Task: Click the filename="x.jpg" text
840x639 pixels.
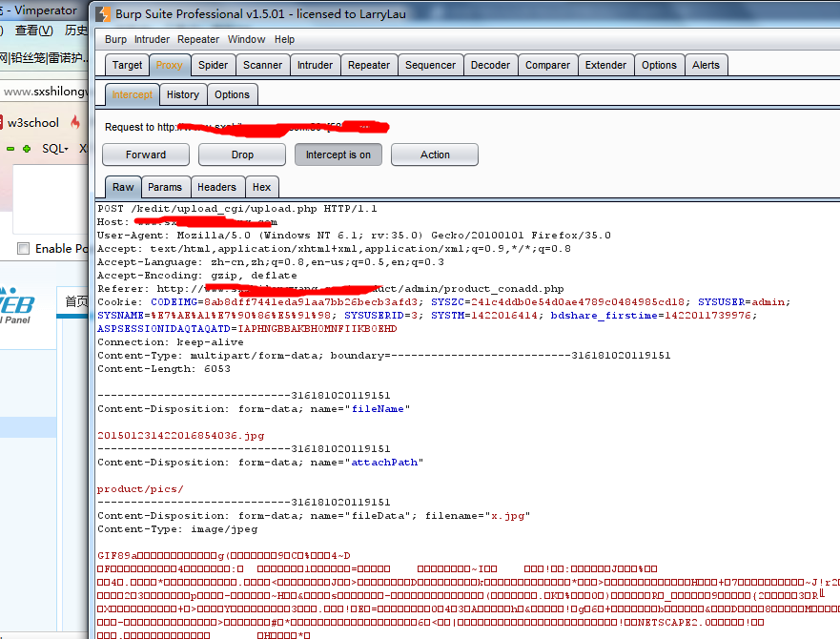Action: 478,516
